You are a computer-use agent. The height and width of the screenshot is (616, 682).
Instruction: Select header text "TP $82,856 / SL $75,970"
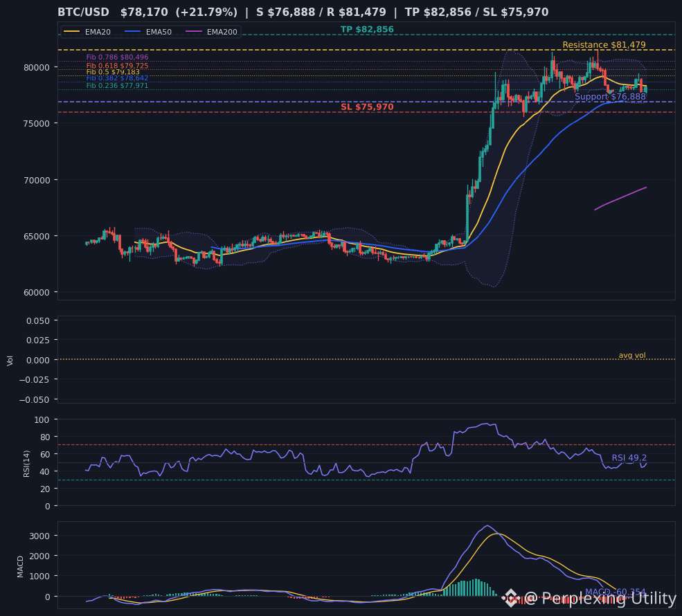pos(476,12)
